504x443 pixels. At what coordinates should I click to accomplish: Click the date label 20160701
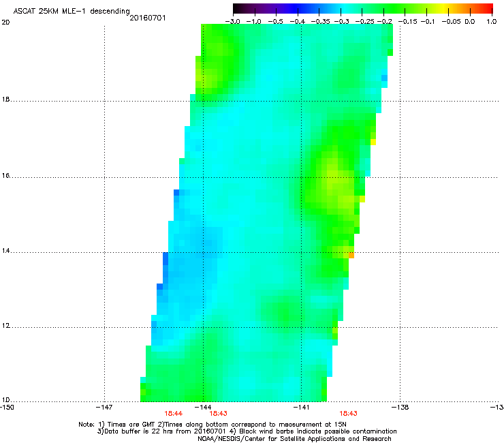[148, 18]
